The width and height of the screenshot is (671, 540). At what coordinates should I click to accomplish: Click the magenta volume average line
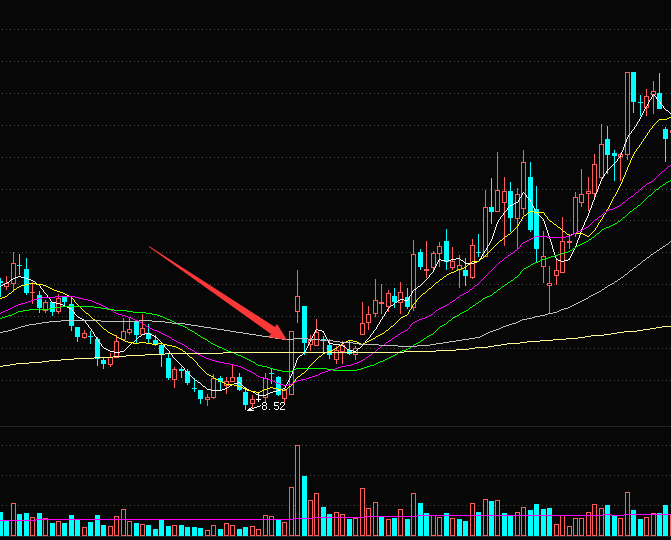pyautogui.click(x=200, y=521)
